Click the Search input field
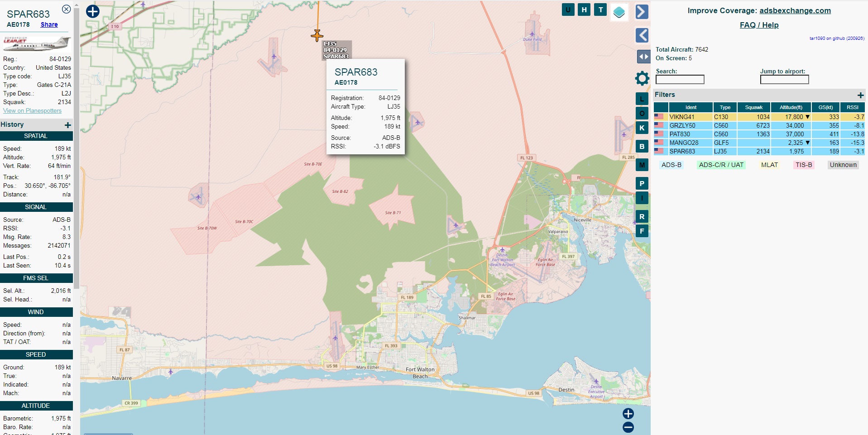This screenshot has width=868, height=435. click(680, 80)
